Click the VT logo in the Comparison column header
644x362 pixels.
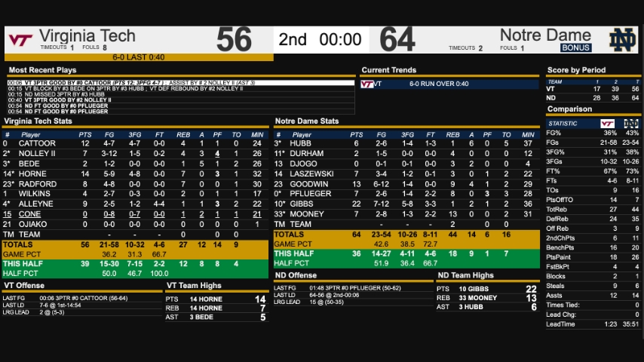point(606,123)
